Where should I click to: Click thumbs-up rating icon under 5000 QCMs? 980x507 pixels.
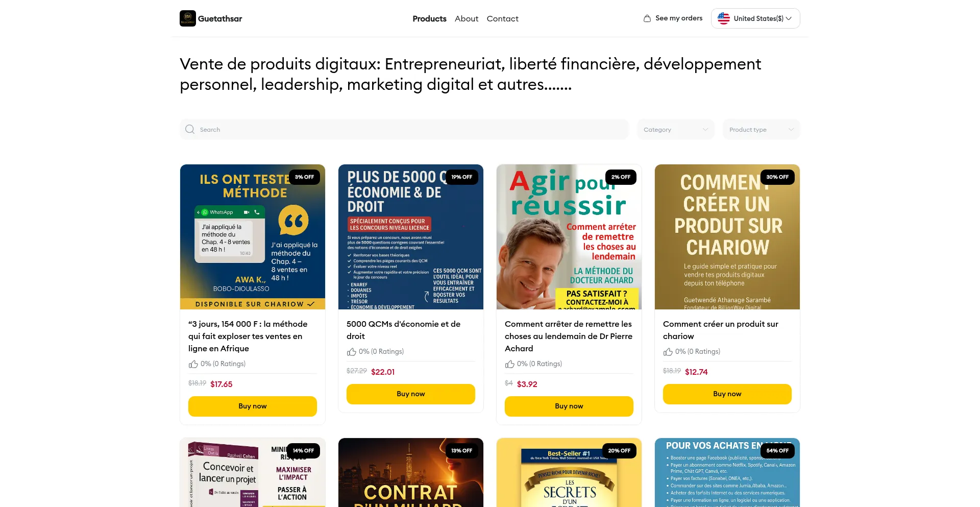click(x=352, y=352)
